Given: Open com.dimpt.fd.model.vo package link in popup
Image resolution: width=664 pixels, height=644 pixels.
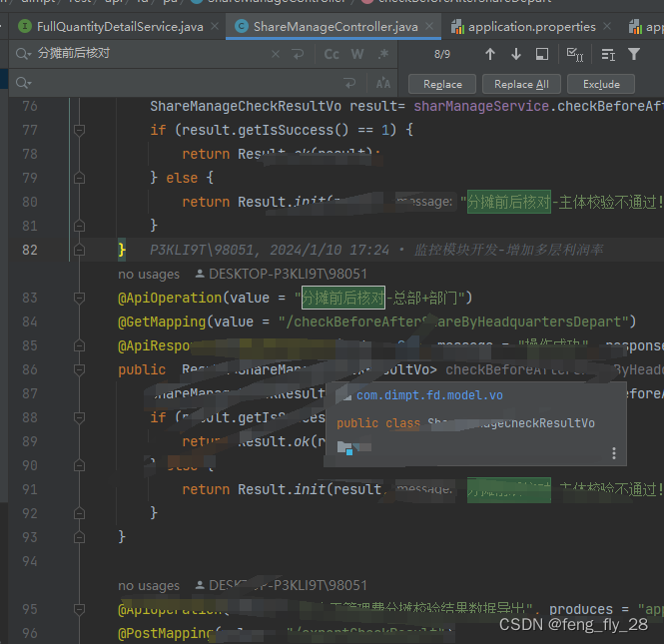Looking at the screenshot, I should (429, 395).
